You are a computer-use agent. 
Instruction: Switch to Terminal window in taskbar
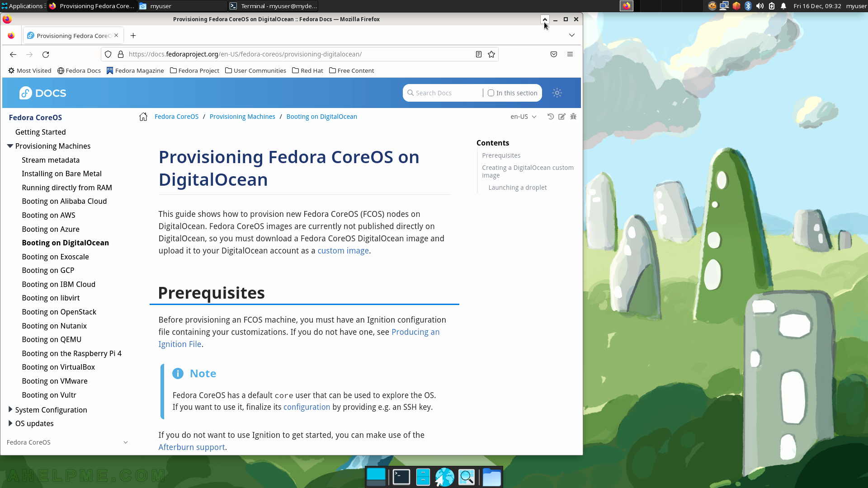tap(273, 6)
